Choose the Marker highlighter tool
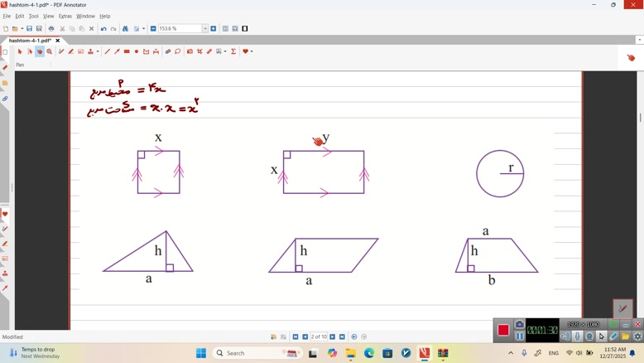 coord(71,51)
